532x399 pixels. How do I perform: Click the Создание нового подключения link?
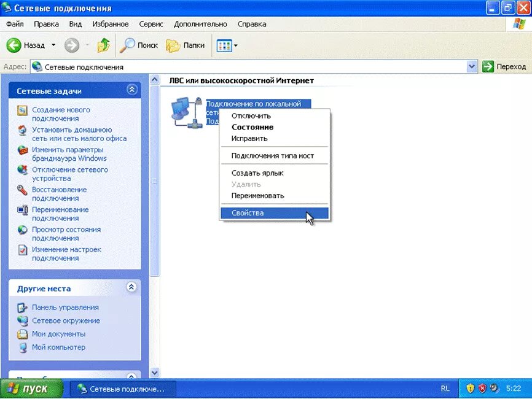click(x=61, y=114)
